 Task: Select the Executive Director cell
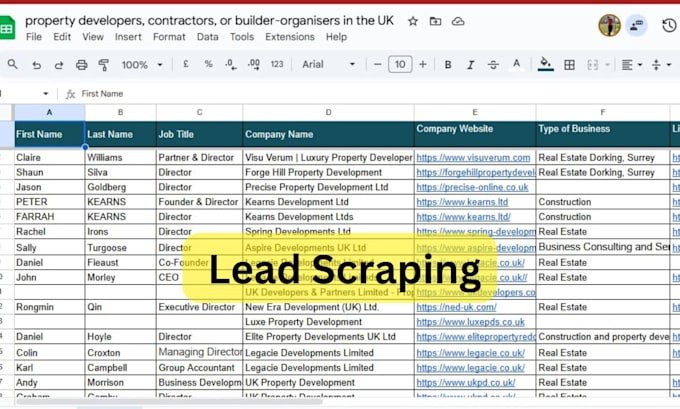point(199,307)
